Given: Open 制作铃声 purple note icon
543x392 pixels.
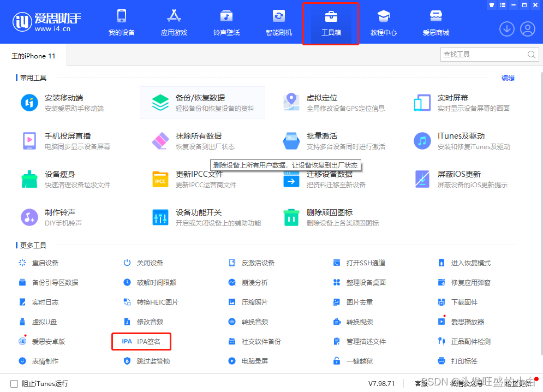Looking at the screenshot, I should pos(29,217).
